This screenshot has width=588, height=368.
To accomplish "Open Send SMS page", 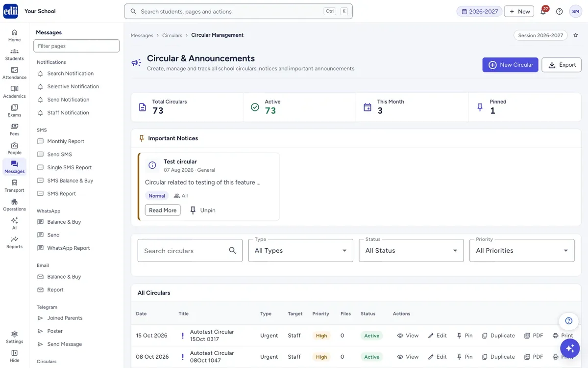I will pyautogui.click(x=59, y=155).
